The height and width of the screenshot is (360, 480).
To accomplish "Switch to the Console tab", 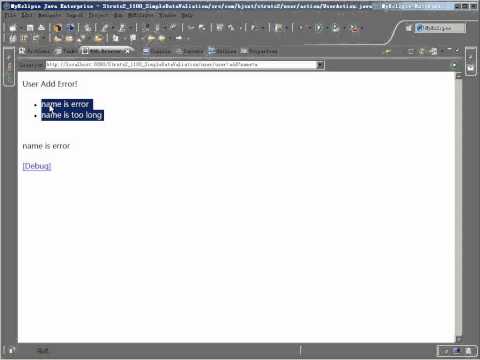I will (x=157, y=51).
